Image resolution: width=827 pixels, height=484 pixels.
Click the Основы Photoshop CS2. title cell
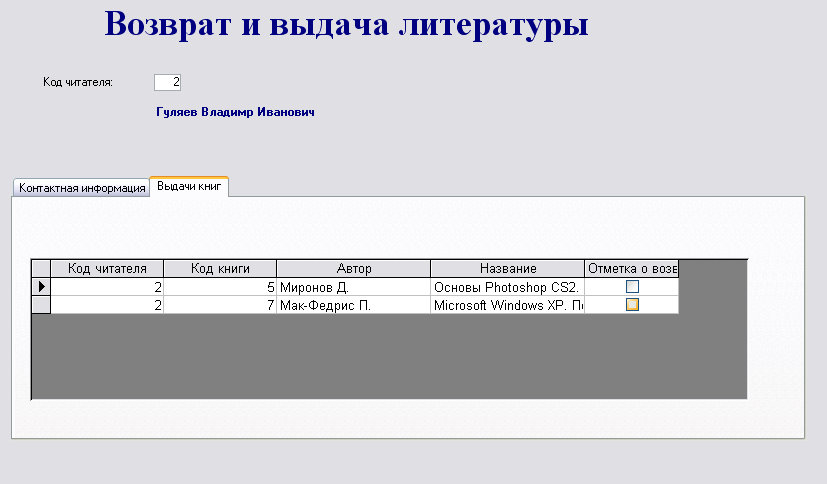(507, 287)
